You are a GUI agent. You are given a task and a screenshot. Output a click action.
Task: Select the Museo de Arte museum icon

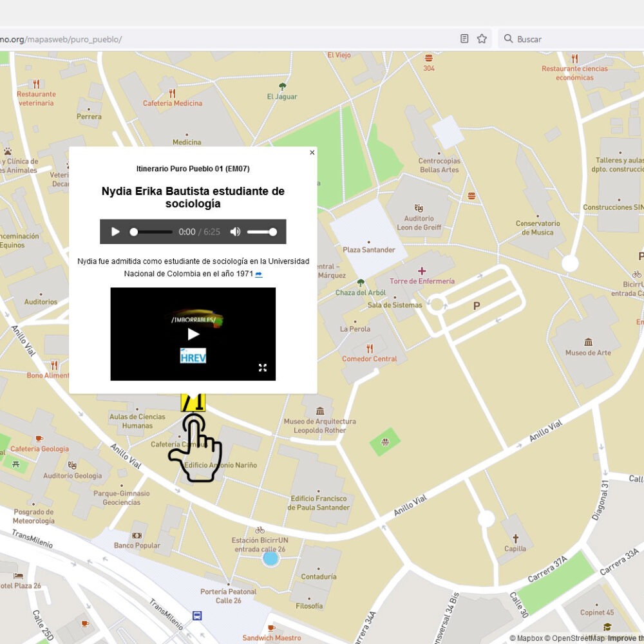[589, 343]
